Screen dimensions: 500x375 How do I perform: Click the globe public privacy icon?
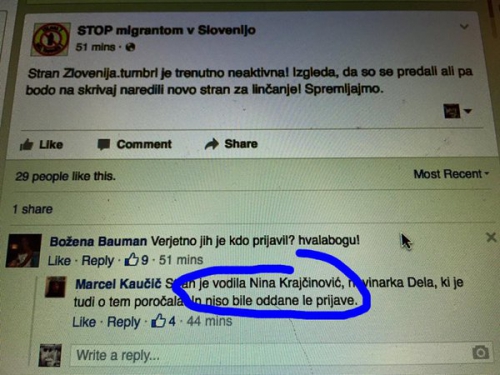pyautogui.click(x=130, y=47)
